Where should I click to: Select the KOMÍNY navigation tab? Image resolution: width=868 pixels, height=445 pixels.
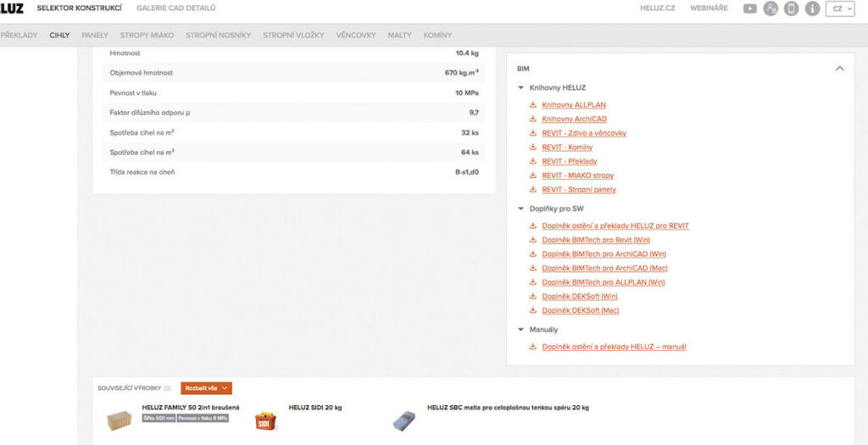(438, 36)
